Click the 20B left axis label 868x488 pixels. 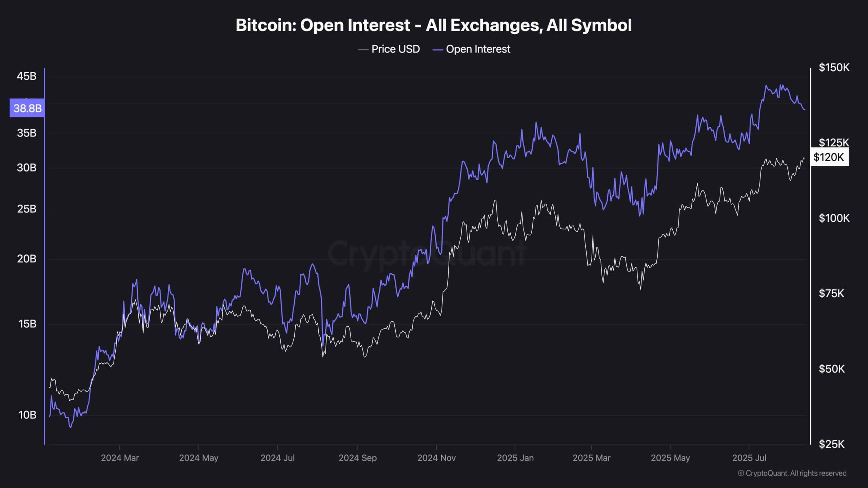pos(26,259)
